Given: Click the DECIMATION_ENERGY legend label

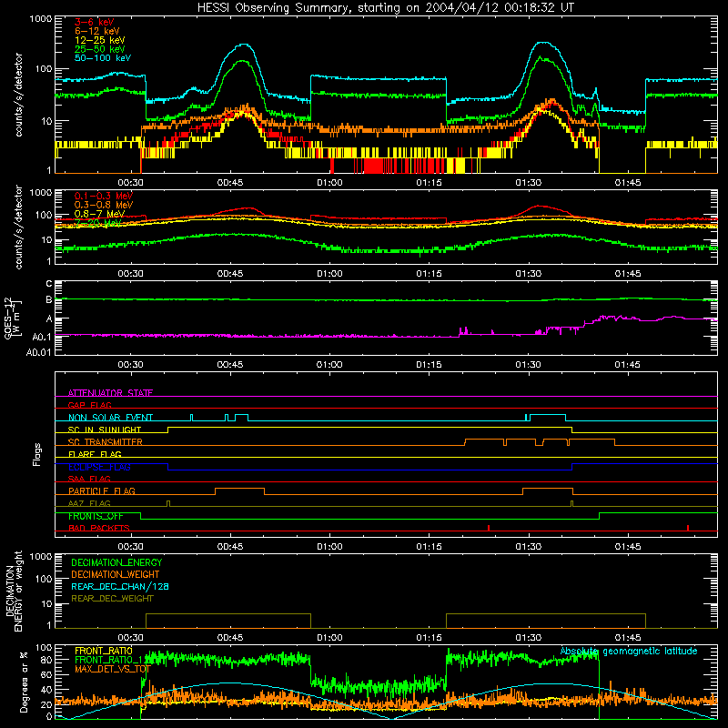Looking at the screenshot, I should tap(116, 562).
